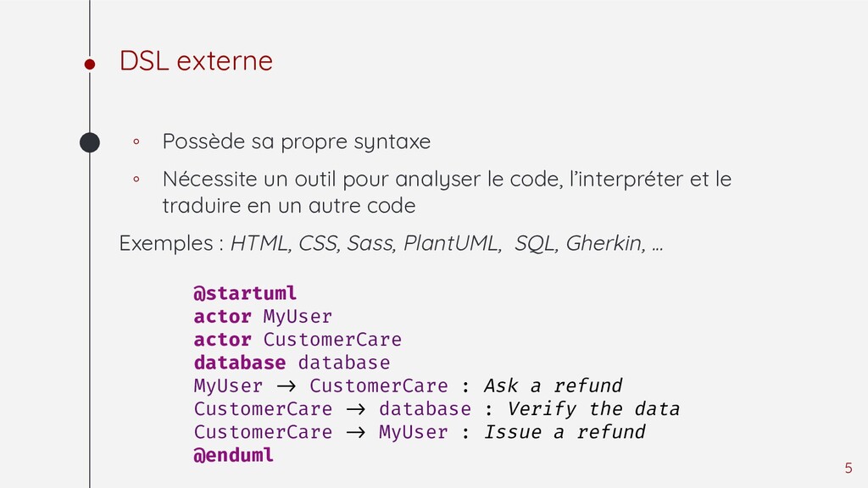Click slide number 5 at bottom right
868x488 pixels.
coord(849,468)
